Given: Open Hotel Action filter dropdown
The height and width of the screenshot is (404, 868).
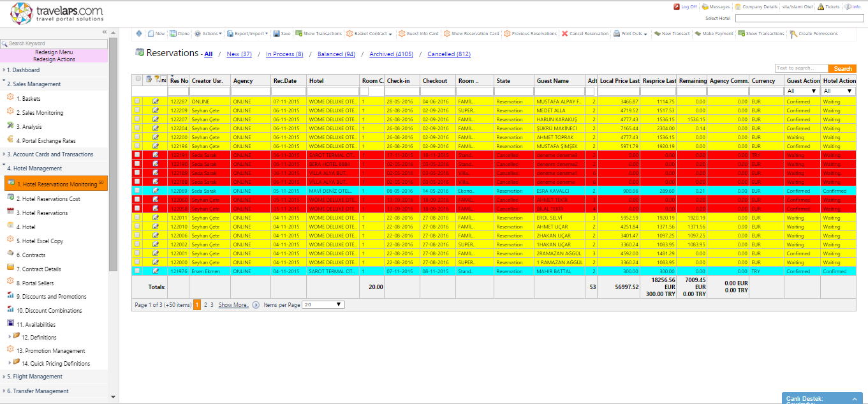Looking at the screenshot, I should tap(838, 91).
